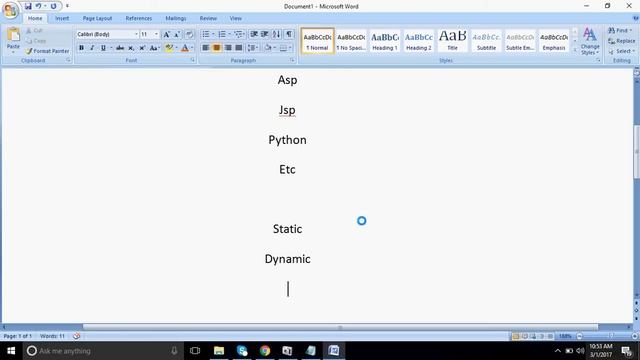Click the proofing errors status icon
This screenshot has width=640, height=360.
(x=76, y=336)
